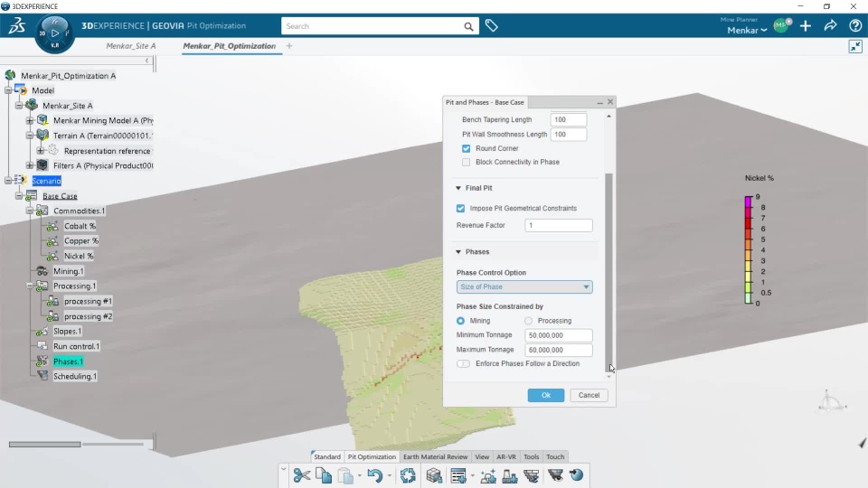868x488 pixels.
Task: Click the Nickel % color legend bar
Action: pos(749,249)
